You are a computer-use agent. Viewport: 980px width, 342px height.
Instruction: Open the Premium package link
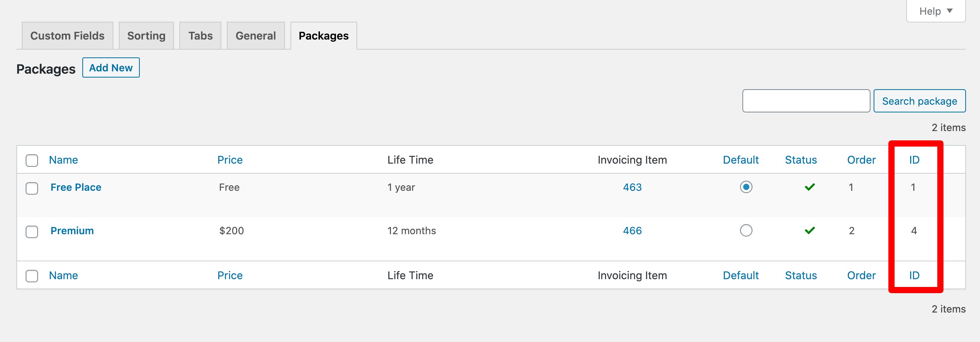(x=72, y=231)
